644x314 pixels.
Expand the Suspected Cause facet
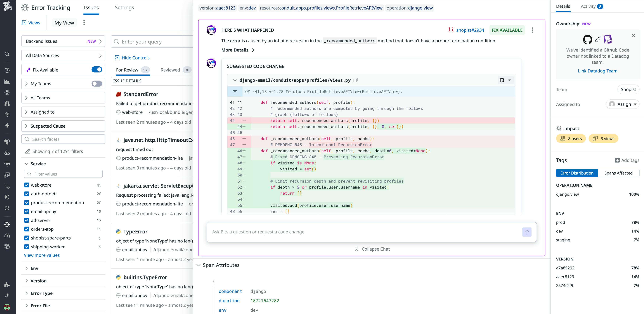tap(48, 126)
